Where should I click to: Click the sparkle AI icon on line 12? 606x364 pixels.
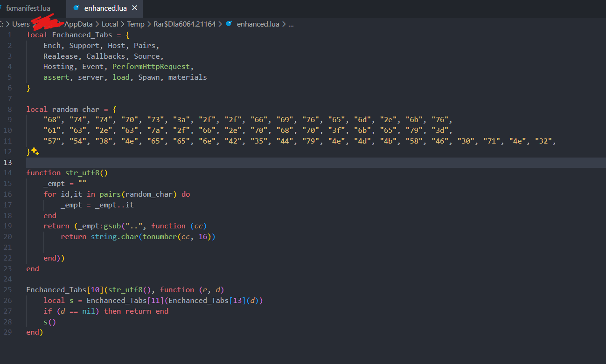[x=35, y=151]
